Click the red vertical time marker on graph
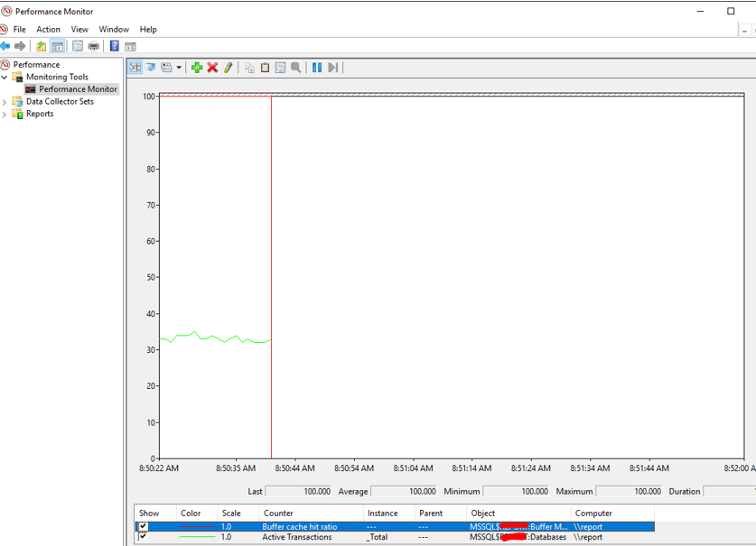The height and width of the screenshot is (546, 756). pyautogui.click(x=272, y=277)
